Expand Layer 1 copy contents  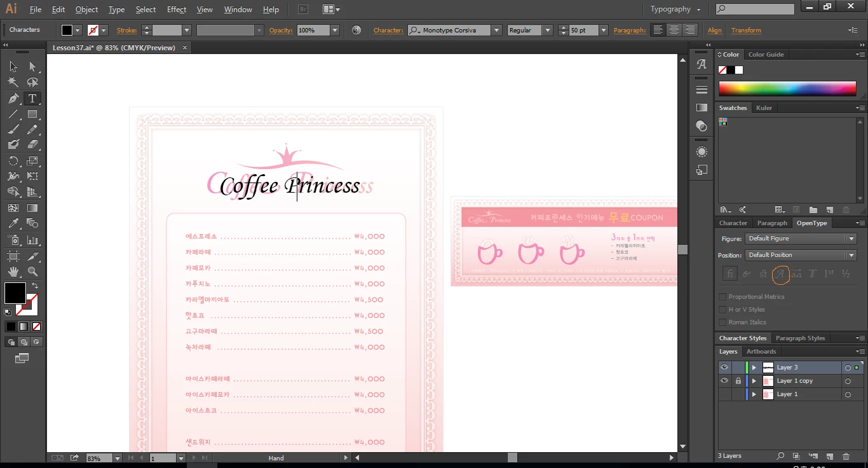[754, 381]
